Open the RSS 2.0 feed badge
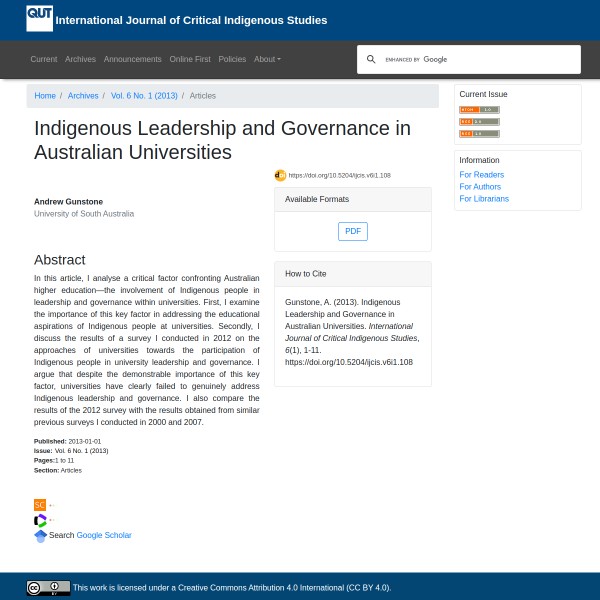This screenshot has height=600, width=600. [x=479, y=121]
